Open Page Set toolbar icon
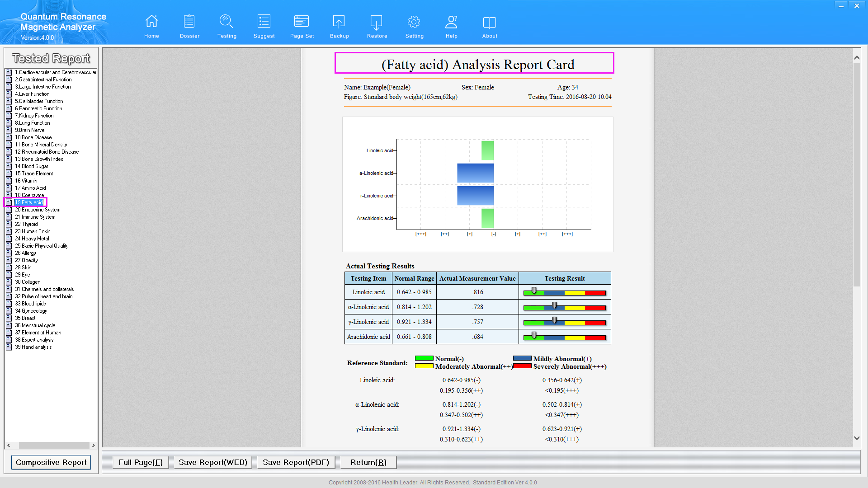This screenshot has width=868, height=488. pos(302,22)
